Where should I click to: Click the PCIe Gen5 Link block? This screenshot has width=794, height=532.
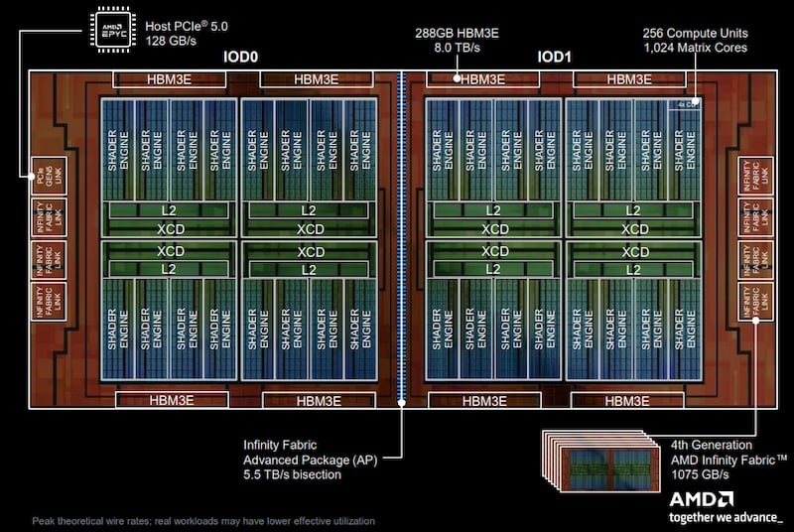[49, 176]
